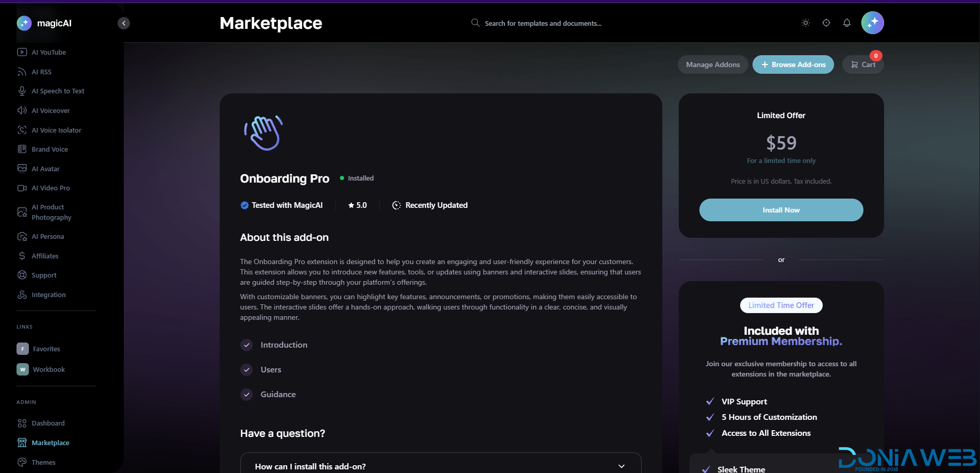Click the Browse Add-ons button
This screenshot has width=980, height=473.
tap(793, 64)
